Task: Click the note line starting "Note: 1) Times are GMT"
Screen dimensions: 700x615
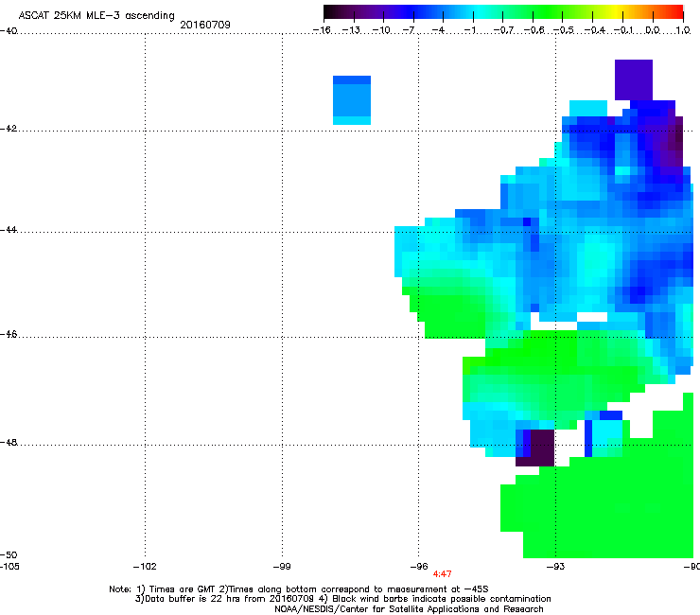Action: (x=299, y=589)
